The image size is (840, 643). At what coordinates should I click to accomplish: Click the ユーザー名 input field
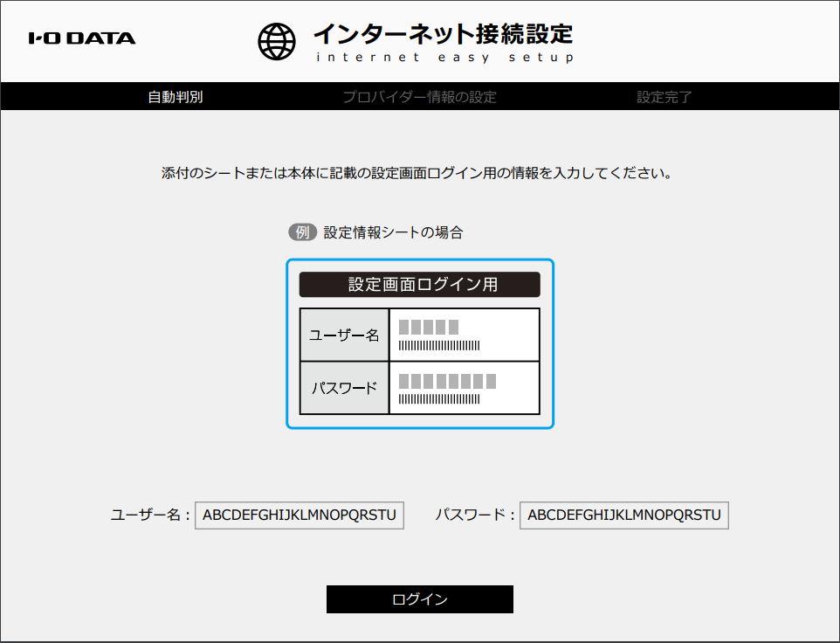click(x=299, y=515)
